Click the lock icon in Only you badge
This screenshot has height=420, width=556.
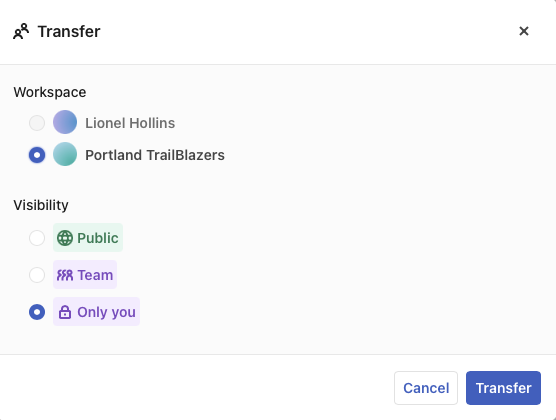click(65, 312)
